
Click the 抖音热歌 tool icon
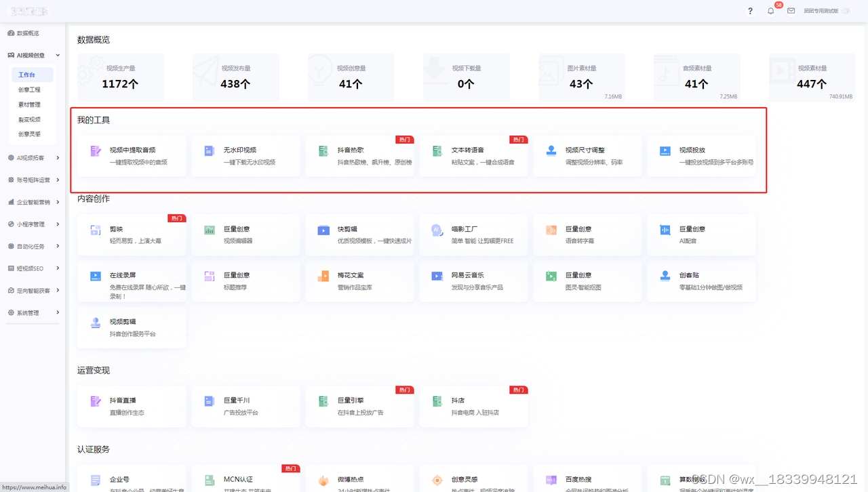click(323, 151)
